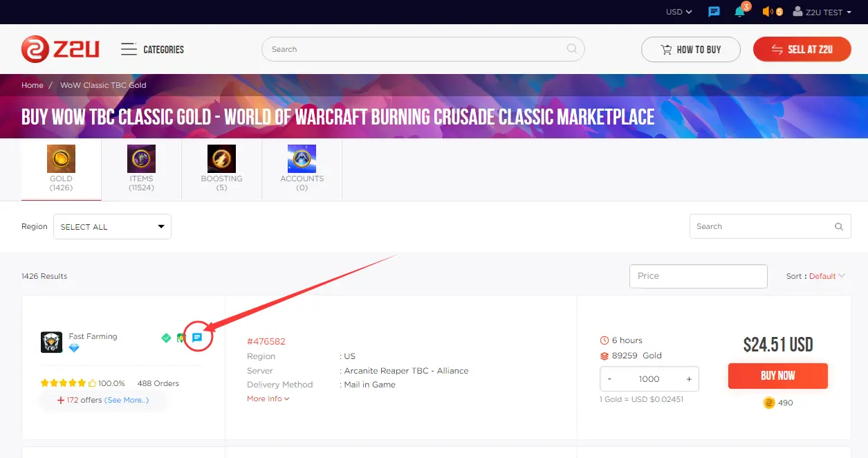Navigate to Home in the breadcrumb
868x458 pixels.
click(33, 85)
